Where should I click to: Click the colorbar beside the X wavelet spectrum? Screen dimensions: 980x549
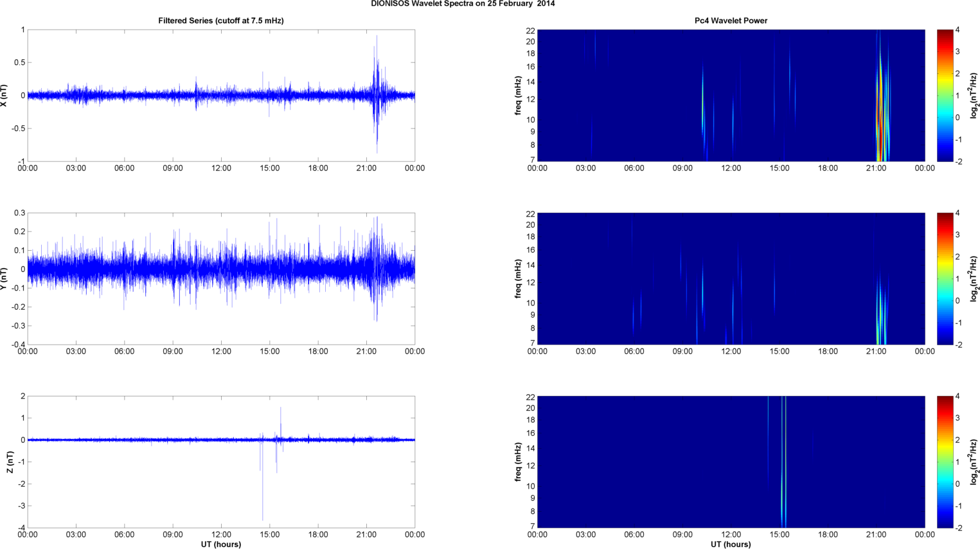click(x=945, y=95)
